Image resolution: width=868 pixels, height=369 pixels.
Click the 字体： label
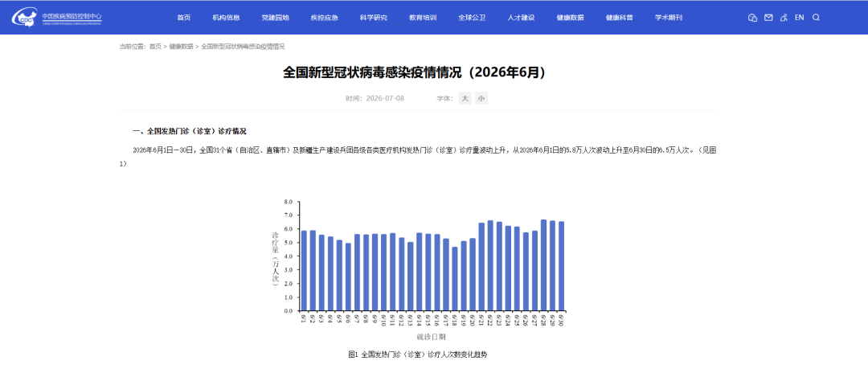pyautogui.click(x=445, y=99)
